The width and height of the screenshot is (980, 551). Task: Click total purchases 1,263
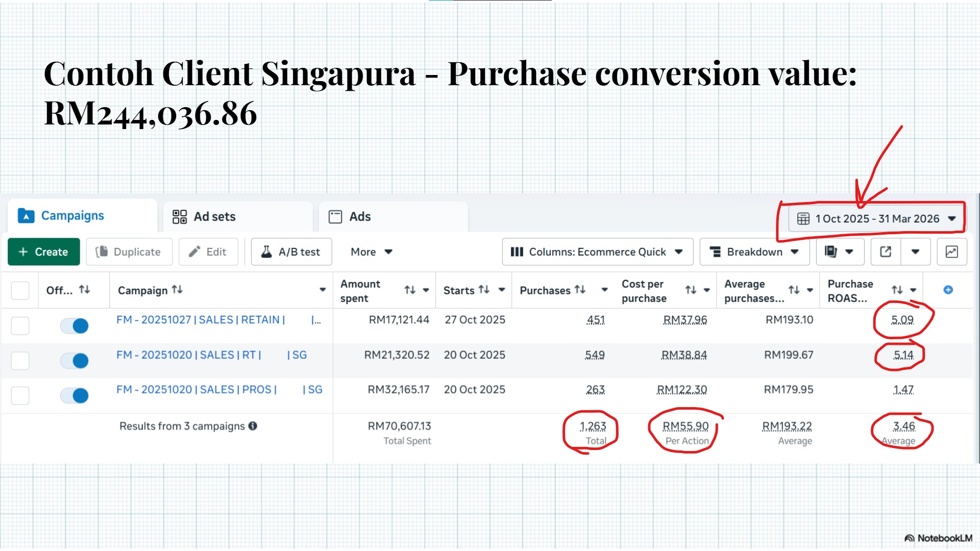point(593,426)
